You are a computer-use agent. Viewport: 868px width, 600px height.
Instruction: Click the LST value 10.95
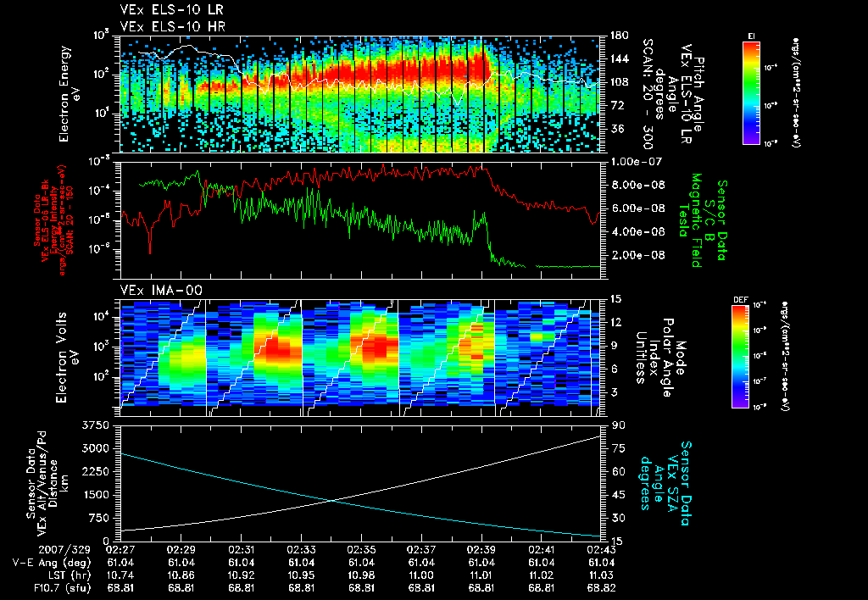pos(301,575)
